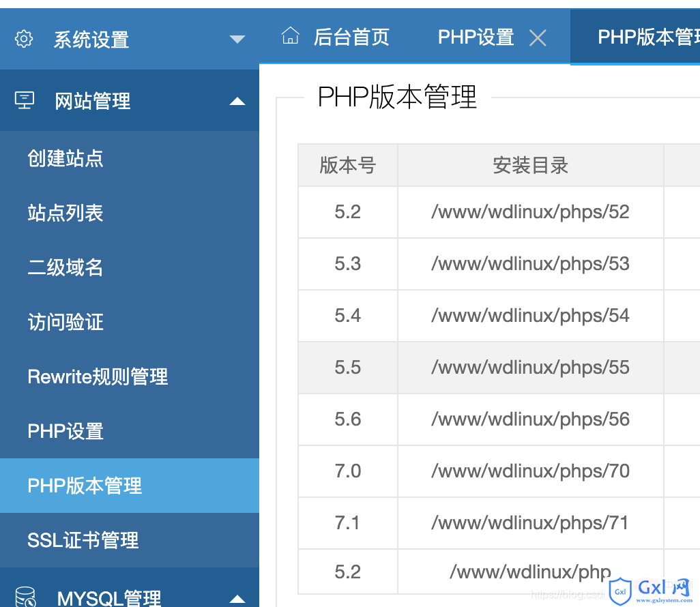Open PHP设置 in the sidebar
The height and width of the screenshot is (607, 700).
pos(130,431)
